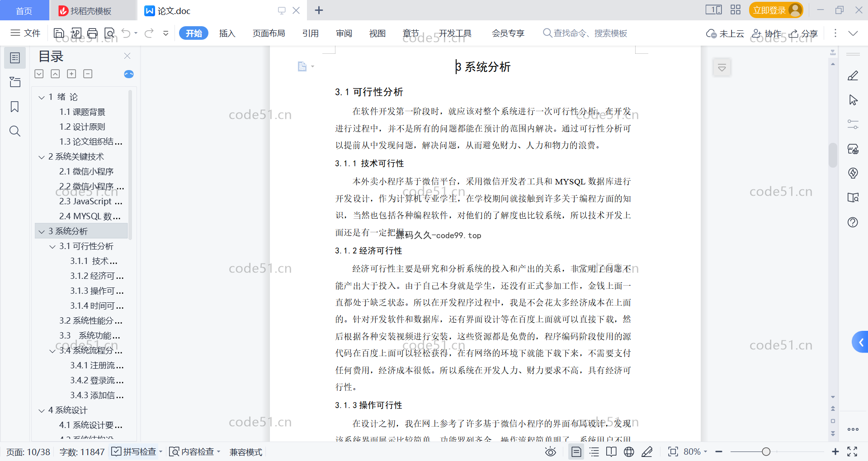Click the pen edit tool in right sidebar
Screen dimensions: 868x461
(x=853, y=76)
